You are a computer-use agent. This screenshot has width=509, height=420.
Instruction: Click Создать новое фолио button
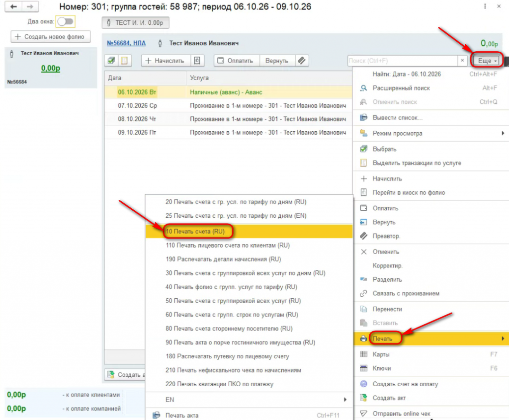pos(51,37)
